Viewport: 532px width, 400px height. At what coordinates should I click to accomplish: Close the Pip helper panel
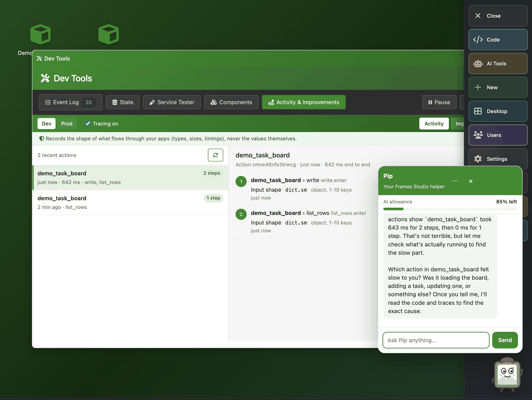(471, 181)
